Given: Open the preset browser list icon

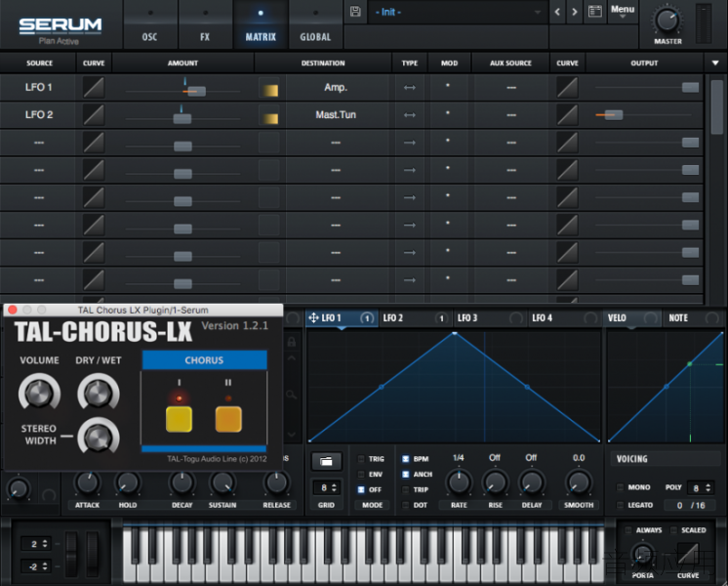Looking at the screenshot, I should point(594,12).
